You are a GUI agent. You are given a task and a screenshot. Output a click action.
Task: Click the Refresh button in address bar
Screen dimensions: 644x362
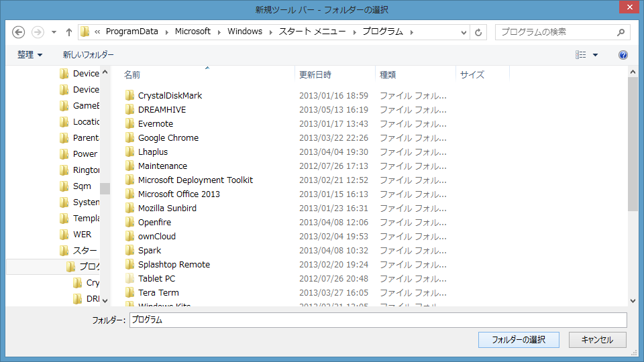coord(478,32)
